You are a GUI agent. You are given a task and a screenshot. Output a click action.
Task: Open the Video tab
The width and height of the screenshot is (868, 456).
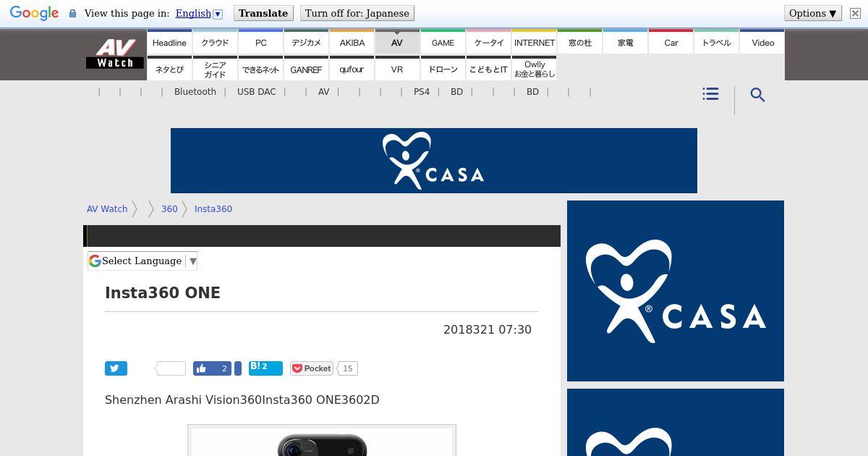tap(762, 43)
